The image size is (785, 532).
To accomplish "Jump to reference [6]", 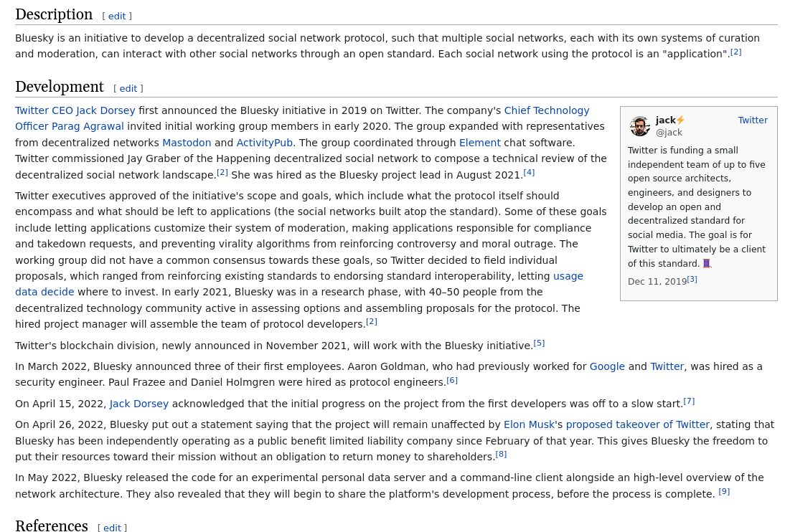I will click(x=451, y=380).
